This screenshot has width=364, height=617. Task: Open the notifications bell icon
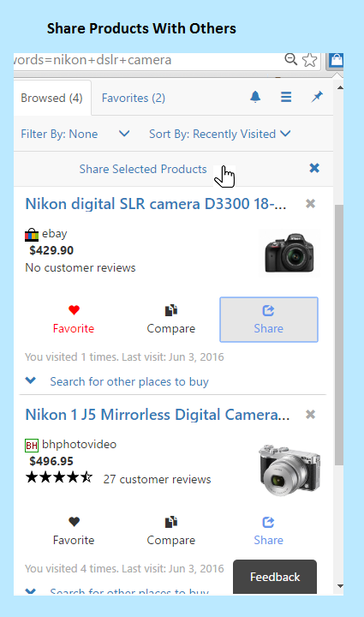(255, 97)
